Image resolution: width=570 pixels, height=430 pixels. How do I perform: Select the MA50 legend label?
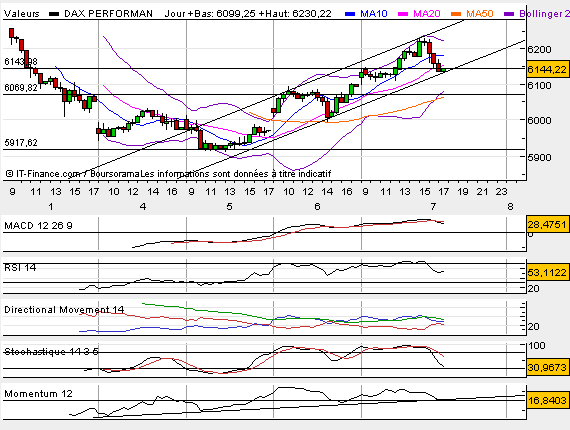(479, 14)
